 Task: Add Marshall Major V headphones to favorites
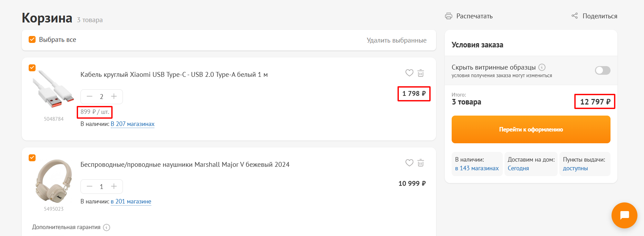pyautogui.click(x=409, y=163)
